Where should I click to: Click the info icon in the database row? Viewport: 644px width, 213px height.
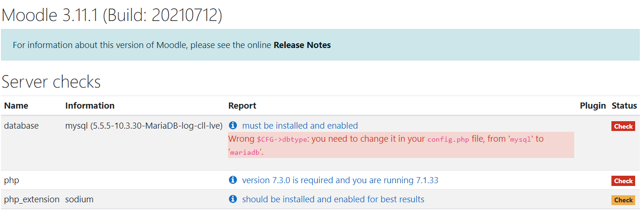click(x=233, y=125)
